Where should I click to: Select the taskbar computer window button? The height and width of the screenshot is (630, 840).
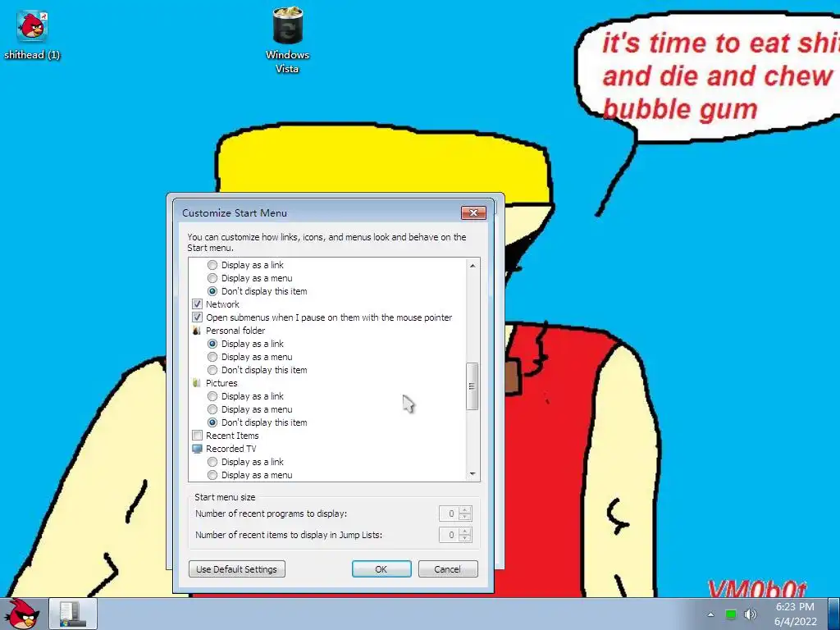73,614
